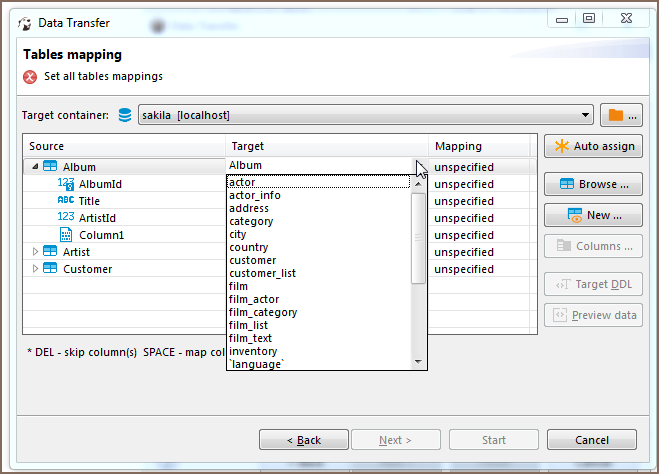Click the Browse ... button
The width and height of the screenshot is (659, 474).
594,184
